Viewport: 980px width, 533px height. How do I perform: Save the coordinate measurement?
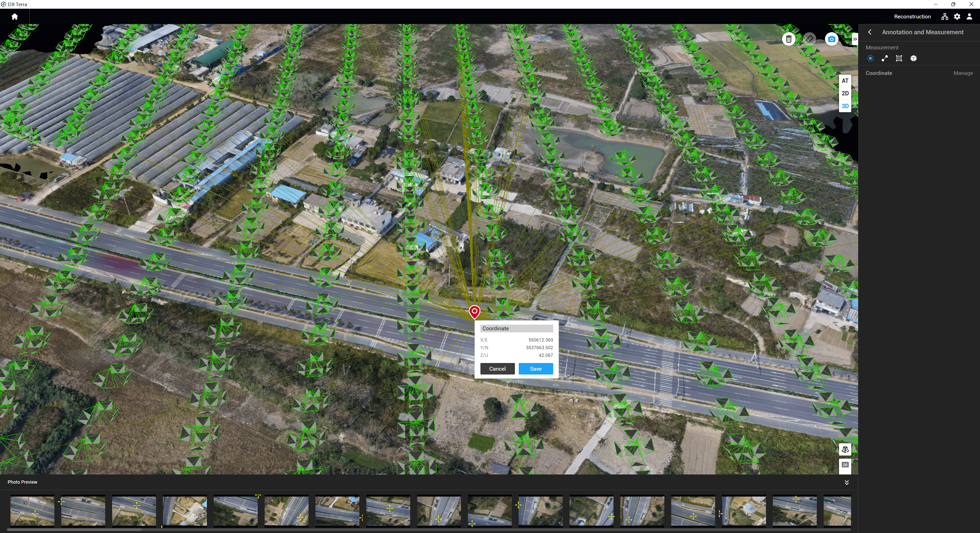point(535,369)
